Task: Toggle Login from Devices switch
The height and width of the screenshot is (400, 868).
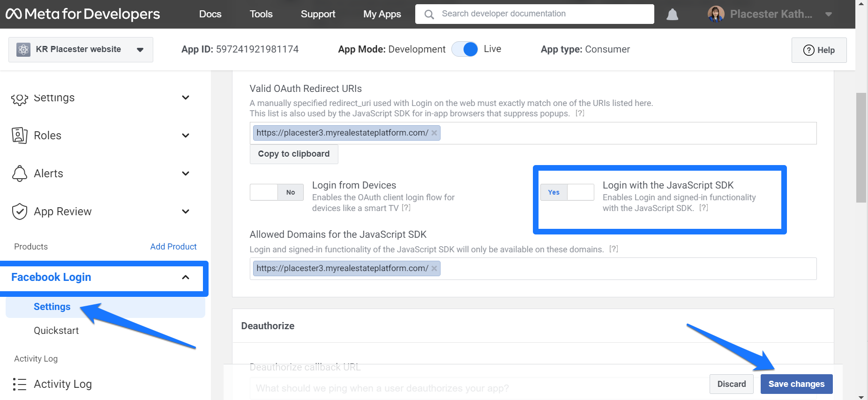Action: click(277, 192)
